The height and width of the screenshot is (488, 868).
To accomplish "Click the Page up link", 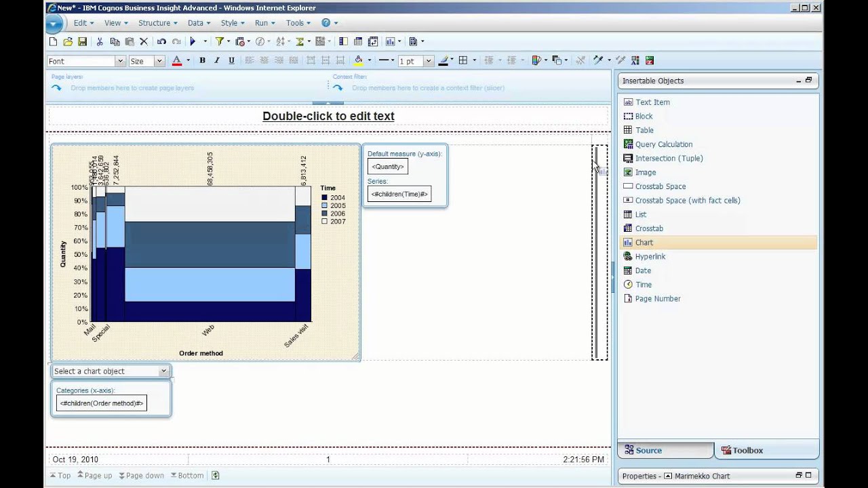I will click(x=95, y=475).
